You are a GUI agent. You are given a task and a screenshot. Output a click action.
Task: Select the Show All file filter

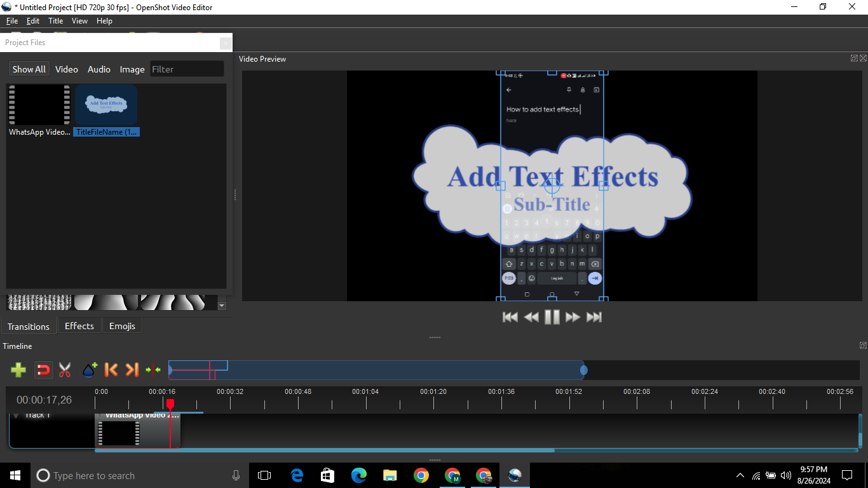pyautogui.click(x=29, y=69)
